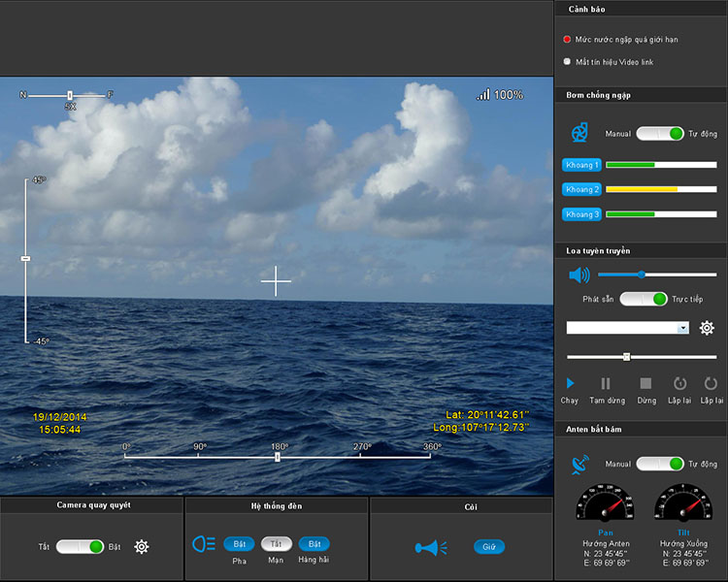Image resolution: width=728 pixels, height=582 pixels.
Task: Select the Khoang 1 compartment button
Action: click(x=582, y=165)
